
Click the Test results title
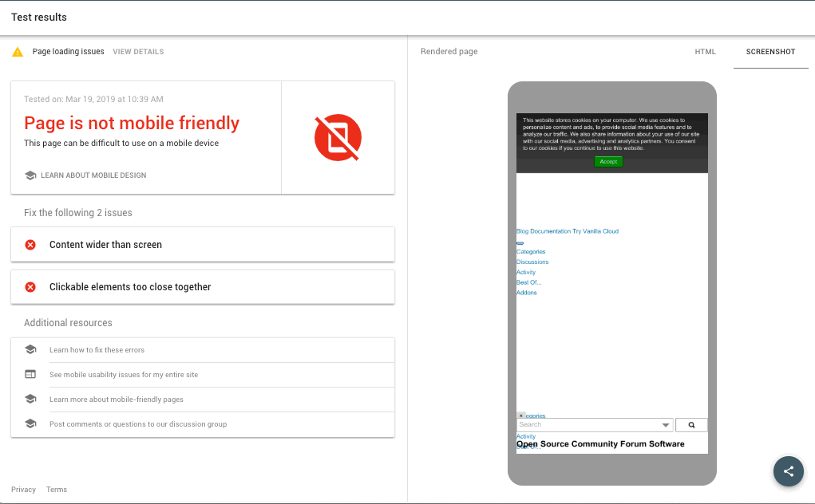coord(39,17)
